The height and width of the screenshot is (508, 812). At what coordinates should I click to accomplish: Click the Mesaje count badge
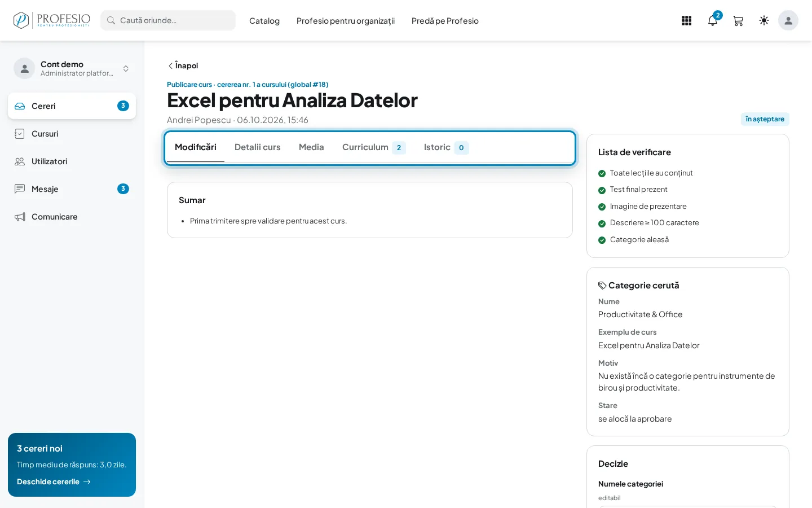(x=123, y=189)
